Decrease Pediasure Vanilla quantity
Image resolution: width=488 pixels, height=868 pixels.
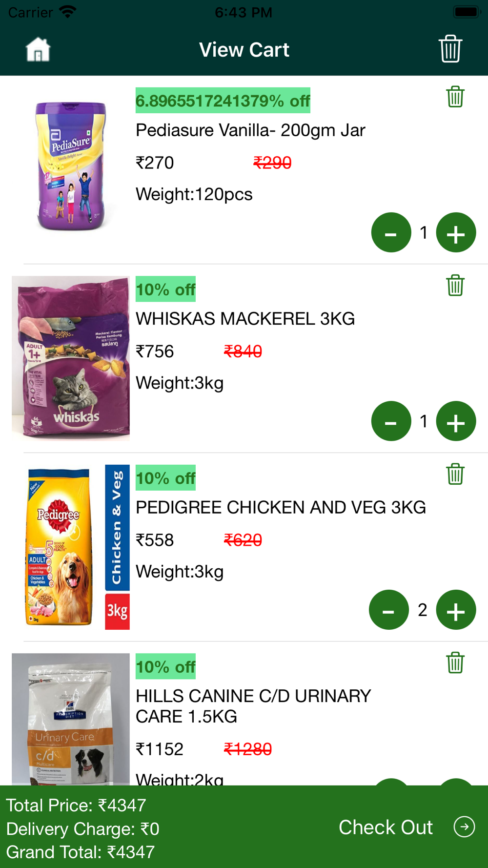[391, 233]
